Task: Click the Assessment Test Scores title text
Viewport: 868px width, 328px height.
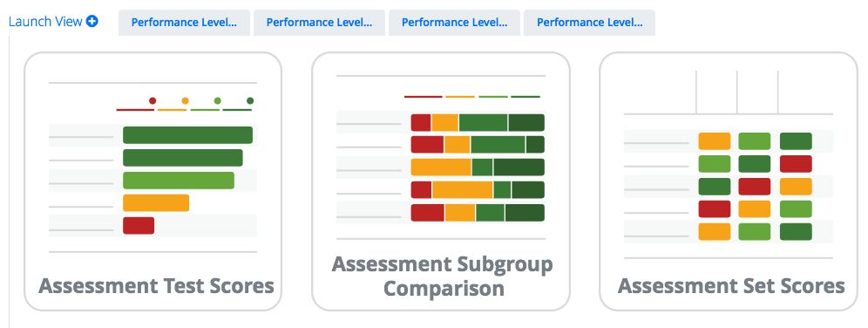Action: [x=156, y=286]
